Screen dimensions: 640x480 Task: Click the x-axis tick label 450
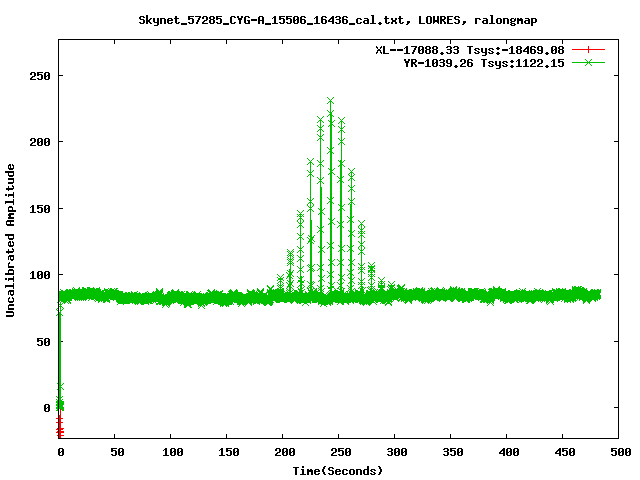click(565, 452)
